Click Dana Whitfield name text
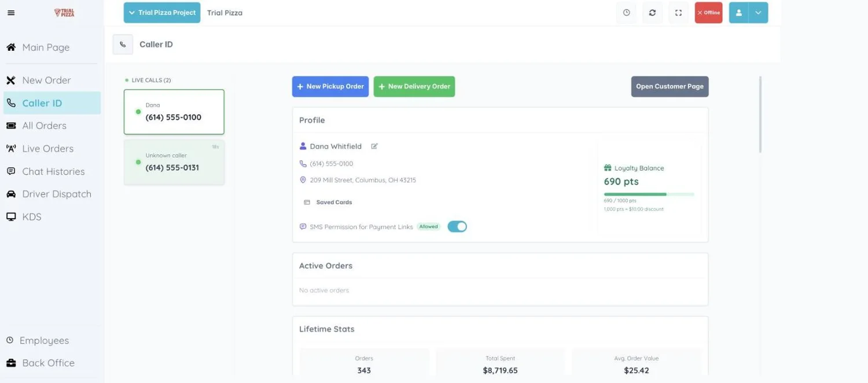This screenshot has width=868, height=383. (x=336, y=146)
